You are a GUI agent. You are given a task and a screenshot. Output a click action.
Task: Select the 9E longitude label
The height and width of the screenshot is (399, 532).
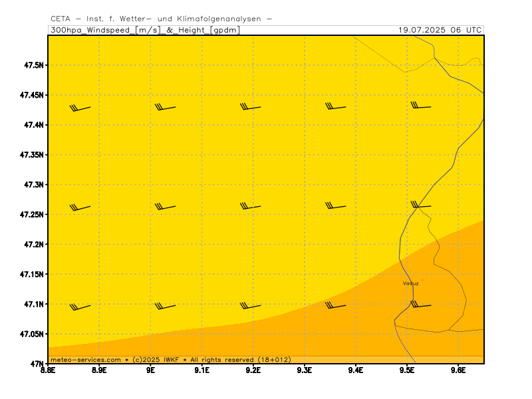click(x=151, y=370)
